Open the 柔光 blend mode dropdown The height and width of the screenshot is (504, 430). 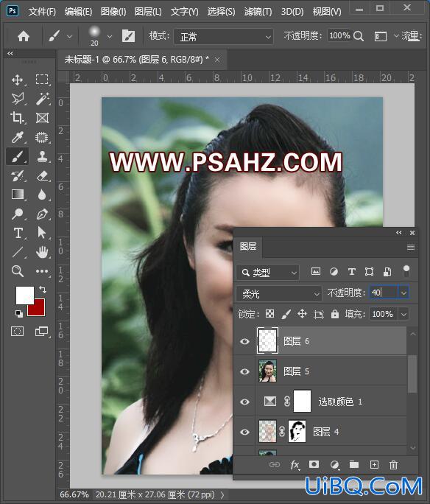click(x=279, y=293)
